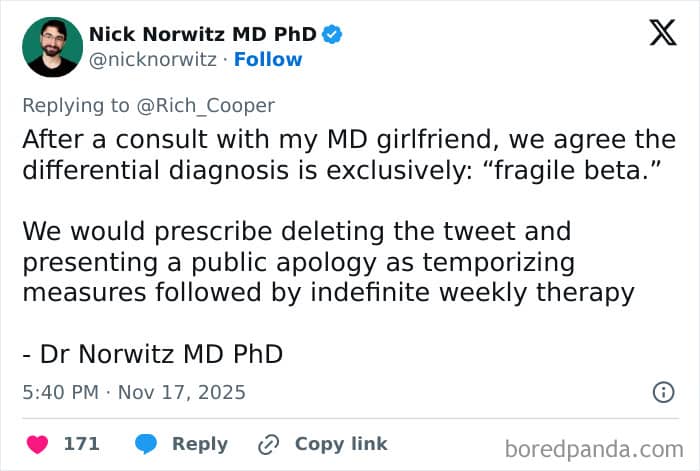Click the blue verified checkmark badge
Viewport: 700px width, 471px height.
coord(332,34)
